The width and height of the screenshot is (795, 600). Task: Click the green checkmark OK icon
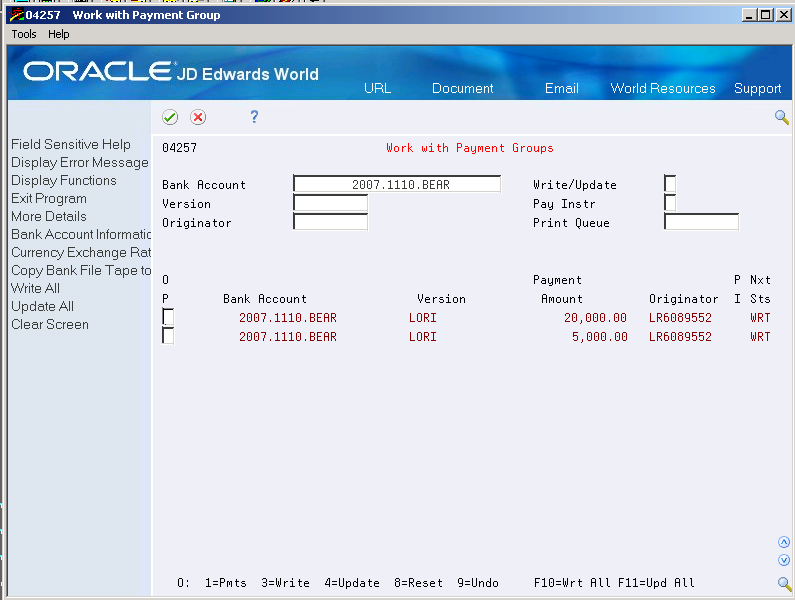170,118
